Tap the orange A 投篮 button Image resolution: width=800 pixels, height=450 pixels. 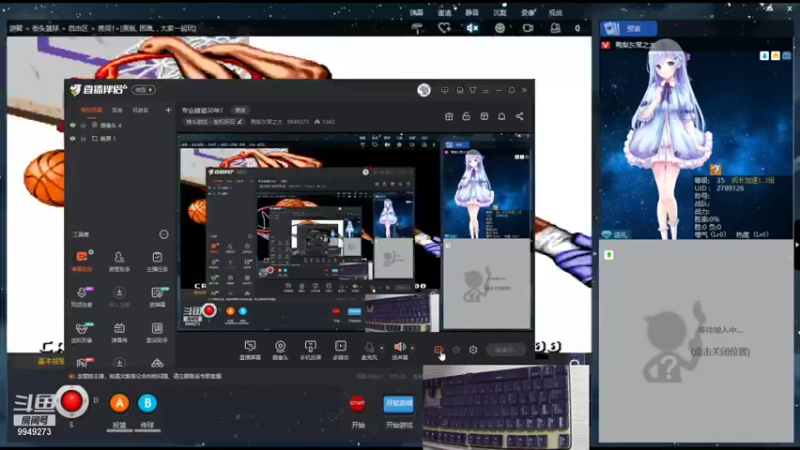click(x=119, y=403)
